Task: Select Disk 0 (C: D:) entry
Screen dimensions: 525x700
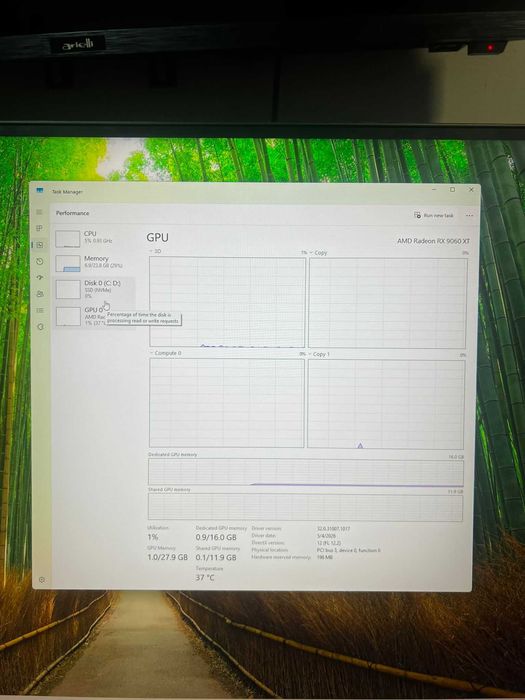Action: [x=94, y=289]
